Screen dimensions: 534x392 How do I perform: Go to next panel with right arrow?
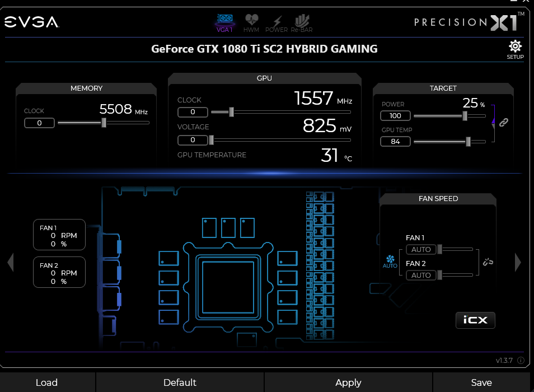coord(518,262)
